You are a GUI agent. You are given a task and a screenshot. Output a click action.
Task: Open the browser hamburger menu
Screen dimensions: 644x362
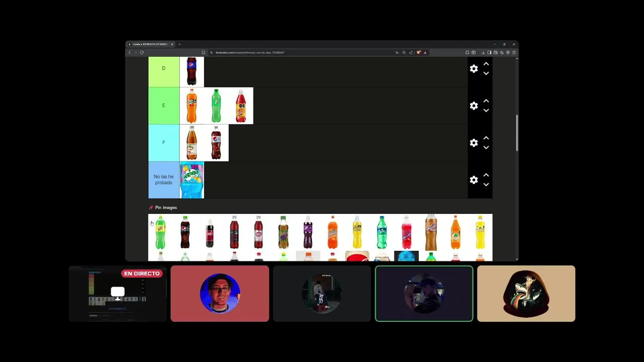514,52
